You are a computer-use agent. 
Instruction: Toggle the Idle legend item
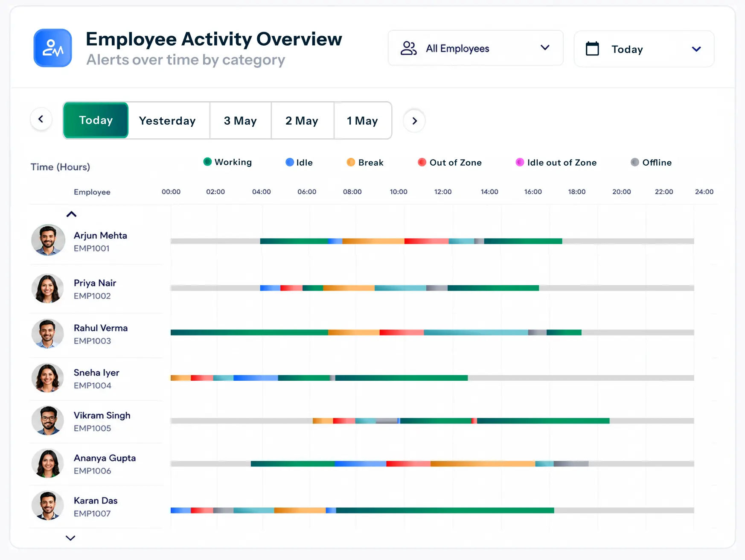(299, 163)
